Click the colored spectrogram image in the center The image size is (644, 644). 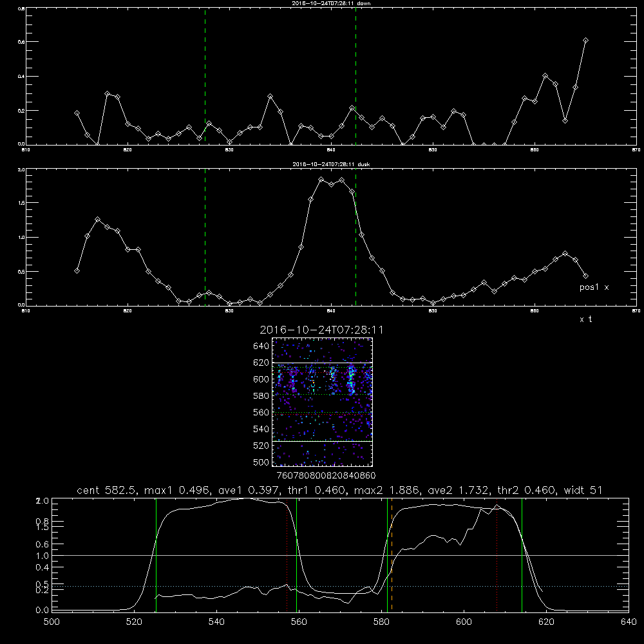(323, 402)
